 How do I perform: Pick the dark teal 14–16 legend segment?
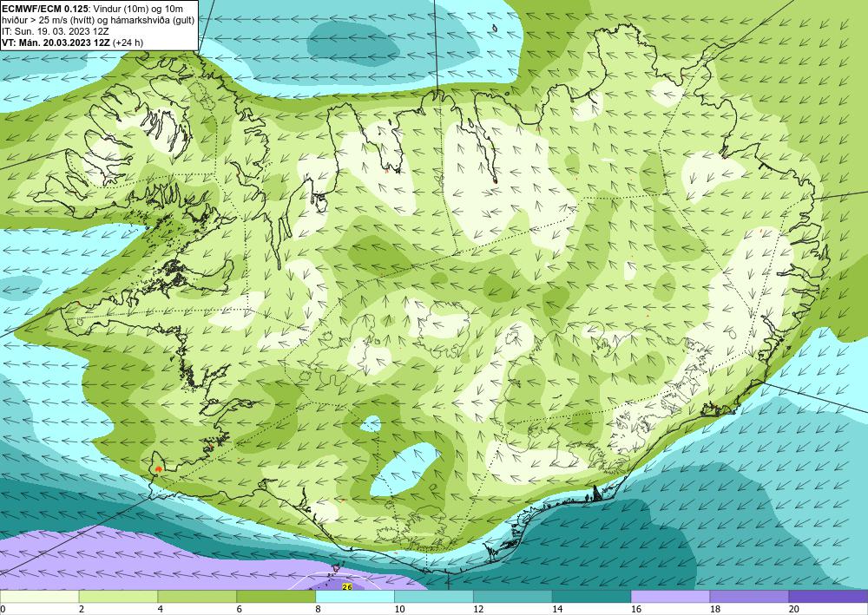(592, 597)
